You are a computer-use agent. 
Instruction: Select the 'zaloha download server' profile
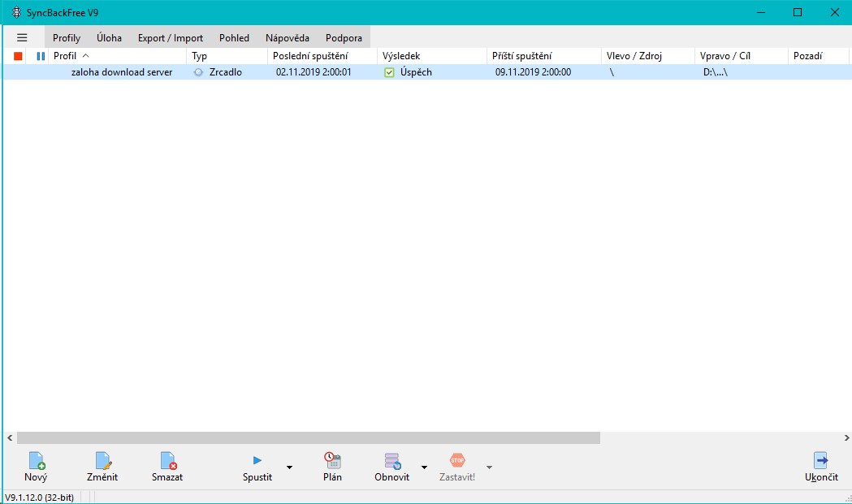(x=122, y=72)
